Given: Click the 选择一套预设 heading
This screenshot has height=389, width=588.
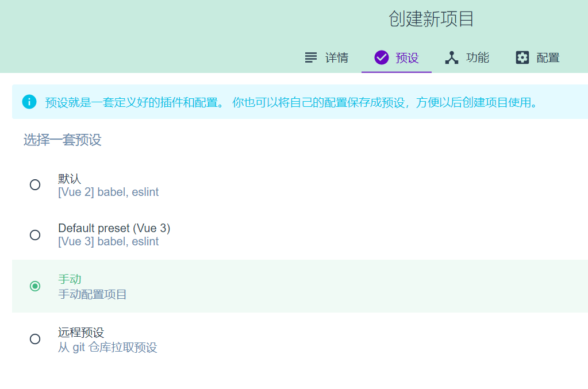Looking at the screenshot, I should (63, 140).
